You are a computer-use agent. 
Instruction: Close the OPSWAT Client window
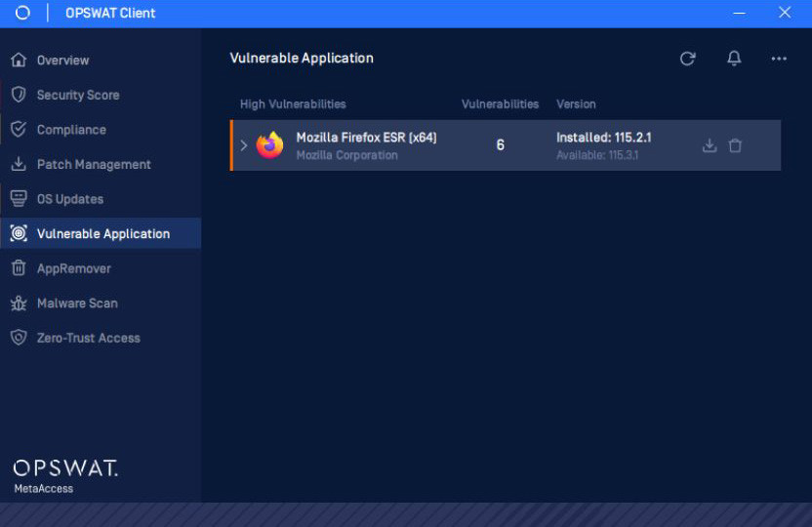click(785, 13)
